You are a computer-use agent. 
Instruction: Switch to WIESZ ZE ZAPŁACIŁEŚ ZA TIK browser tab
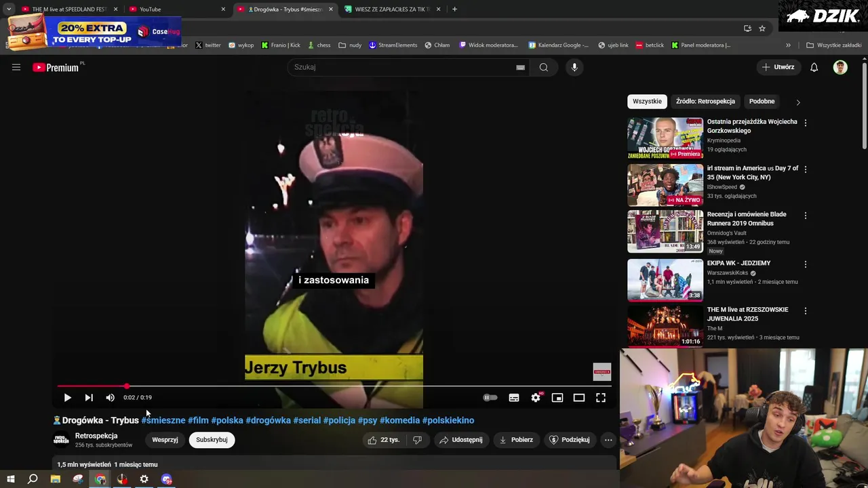393,9
